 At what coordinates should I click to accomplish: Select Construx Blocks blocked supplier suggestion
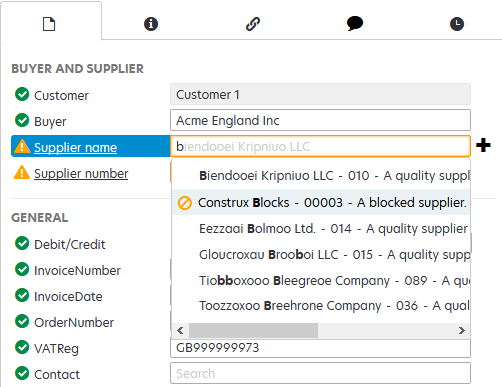(x=321, y=202)
